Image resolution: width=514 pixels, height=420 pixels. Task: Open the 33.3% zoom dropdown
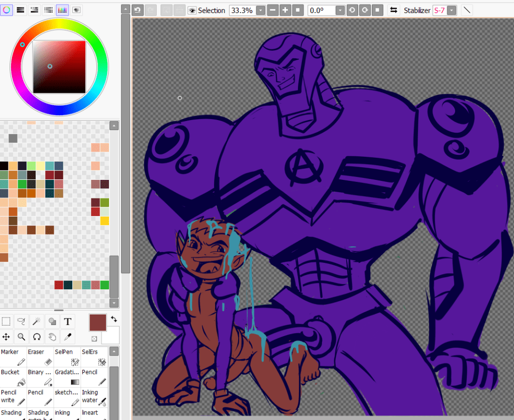(261, 10)
